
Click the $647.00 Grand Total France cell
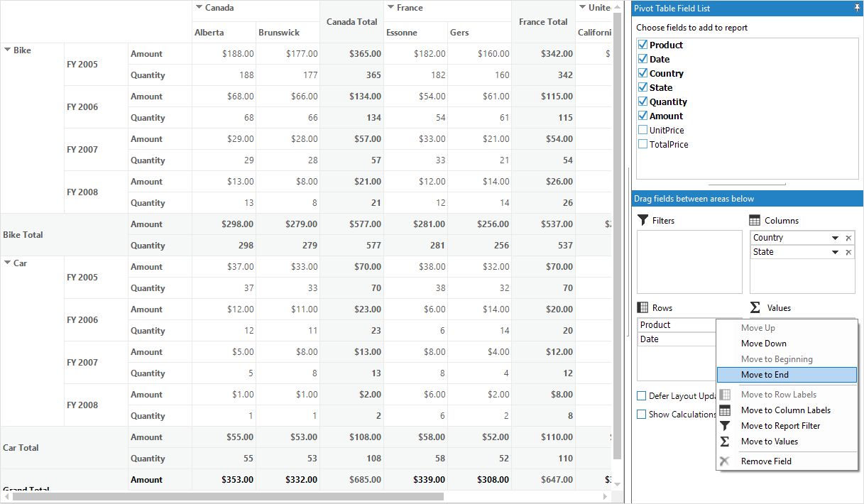tap(544, 480)
